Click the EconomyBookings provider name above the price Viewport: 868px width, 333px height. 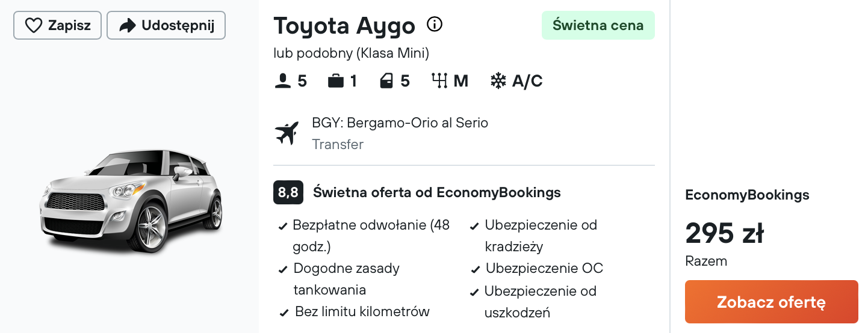(x=747, y=195)
